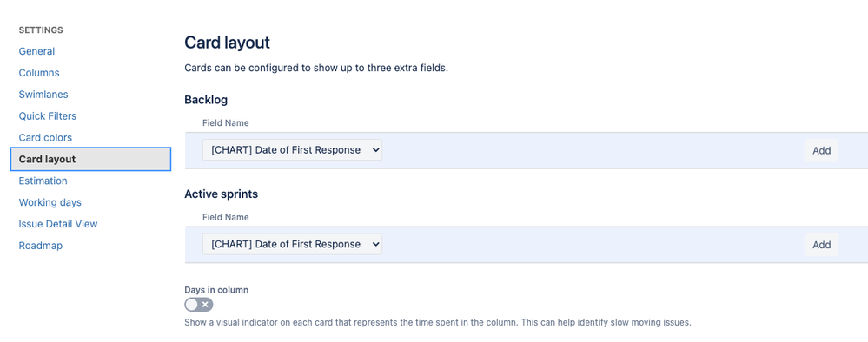Open Card colors settings

coord(45,138)
